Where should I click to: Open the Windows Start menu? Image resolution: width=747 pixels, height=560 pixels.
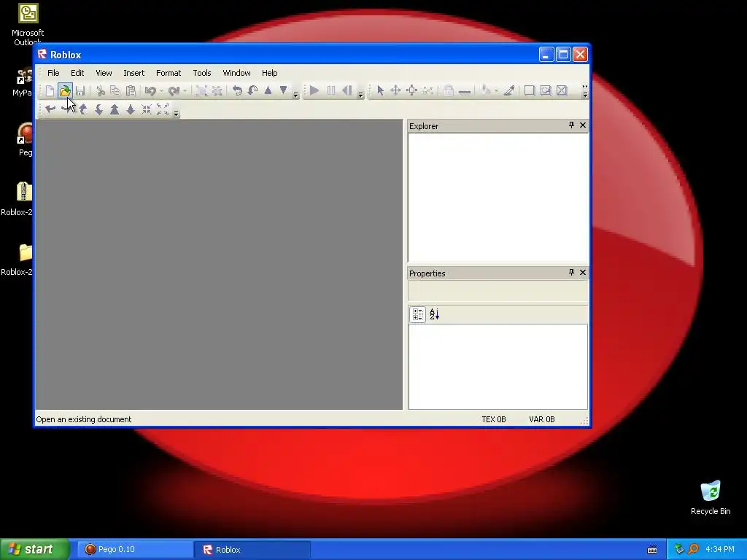click(x=34, y=549)
